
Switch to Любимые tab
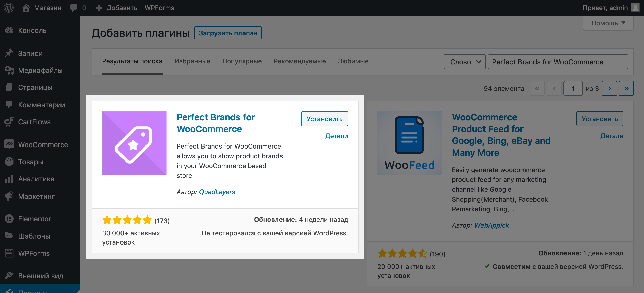tap(353, 61)
